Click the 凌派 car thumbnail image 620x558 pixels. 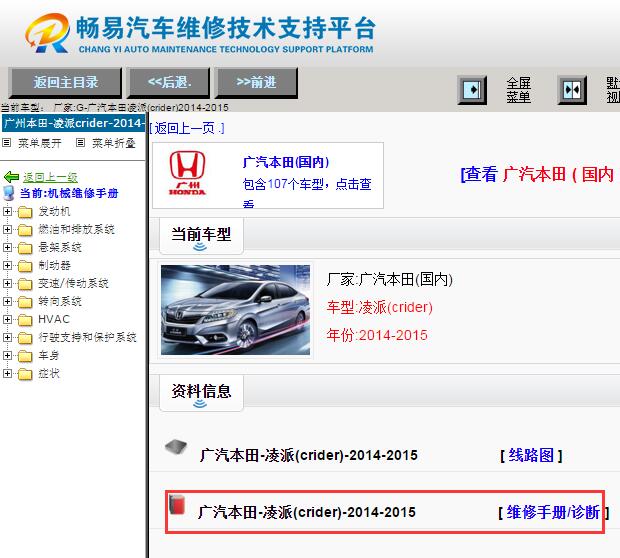[235, 310]
